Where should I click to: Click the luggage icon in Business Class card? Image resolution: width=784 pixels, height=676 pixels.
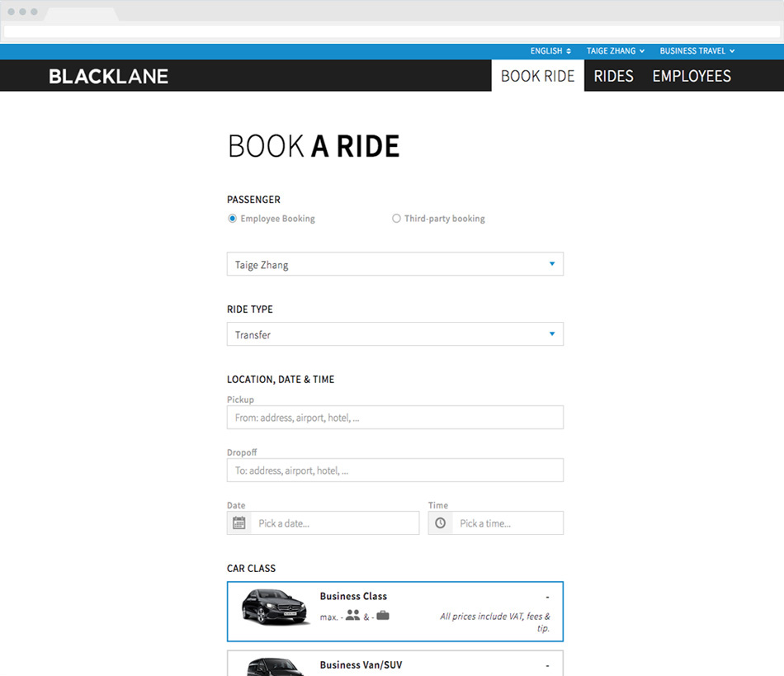point(383,616)
